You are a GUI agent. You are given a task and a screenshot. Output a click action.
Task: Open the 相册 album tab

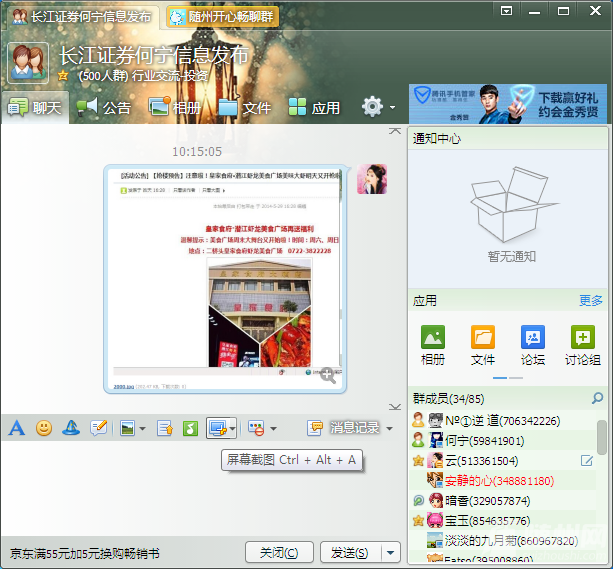[x=175, y=108]
